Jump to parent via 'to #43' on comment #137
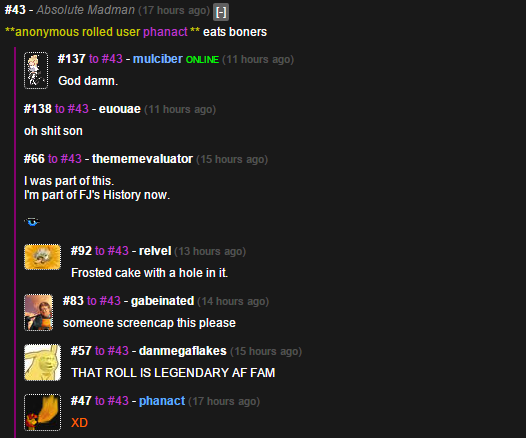Screen dimensions: 526x438 point(106,59)
